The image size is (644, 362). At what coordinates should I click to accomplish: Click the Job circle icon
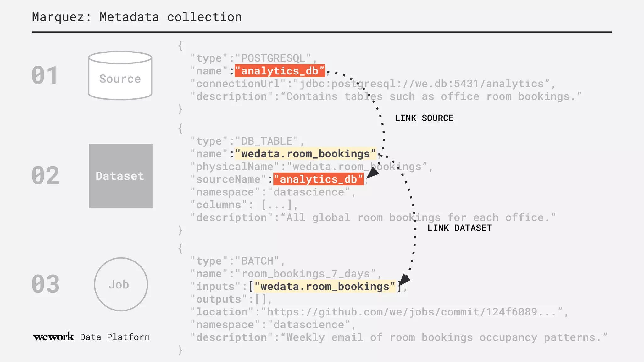coord(121,284)
